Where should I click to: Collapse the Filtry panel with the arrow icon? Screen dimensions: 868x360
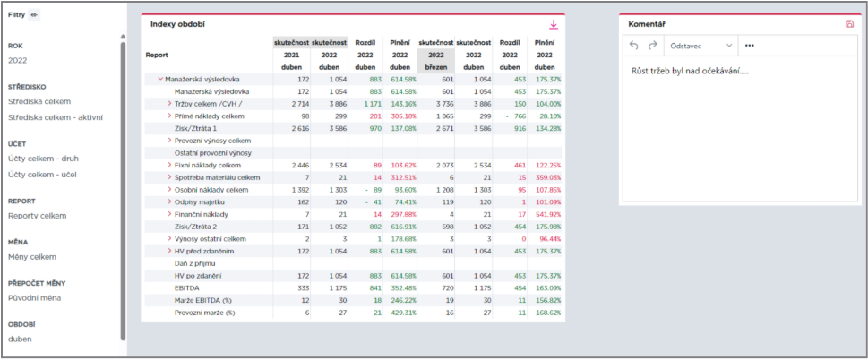[x=34, y=15]
